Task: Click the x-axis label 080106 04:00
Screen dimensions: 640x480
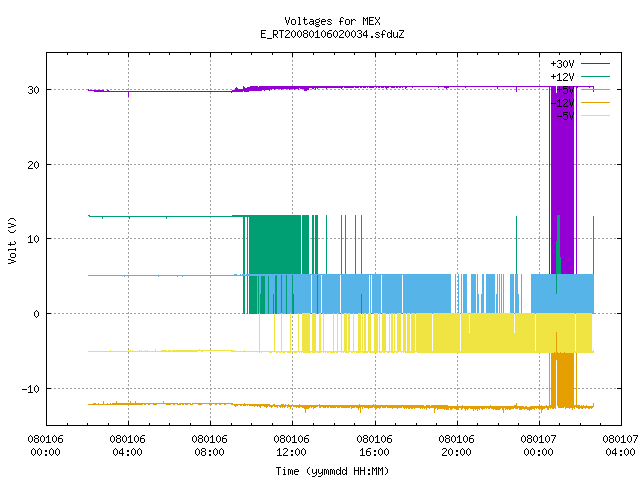Action: (127, 446)
